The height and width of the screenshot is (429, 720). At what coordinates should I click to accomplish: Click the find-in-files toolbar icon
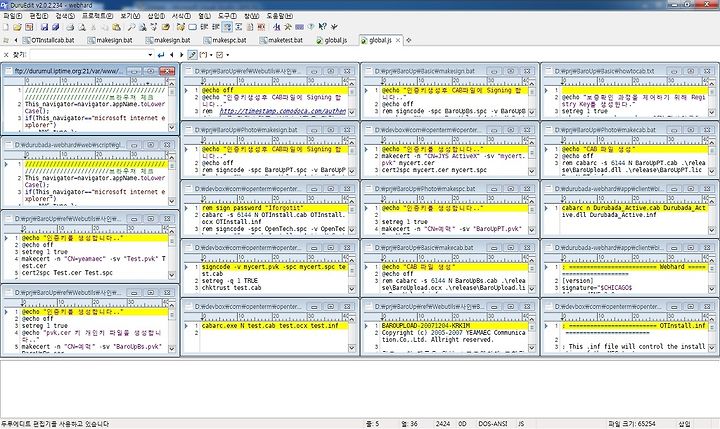(143, 27)
